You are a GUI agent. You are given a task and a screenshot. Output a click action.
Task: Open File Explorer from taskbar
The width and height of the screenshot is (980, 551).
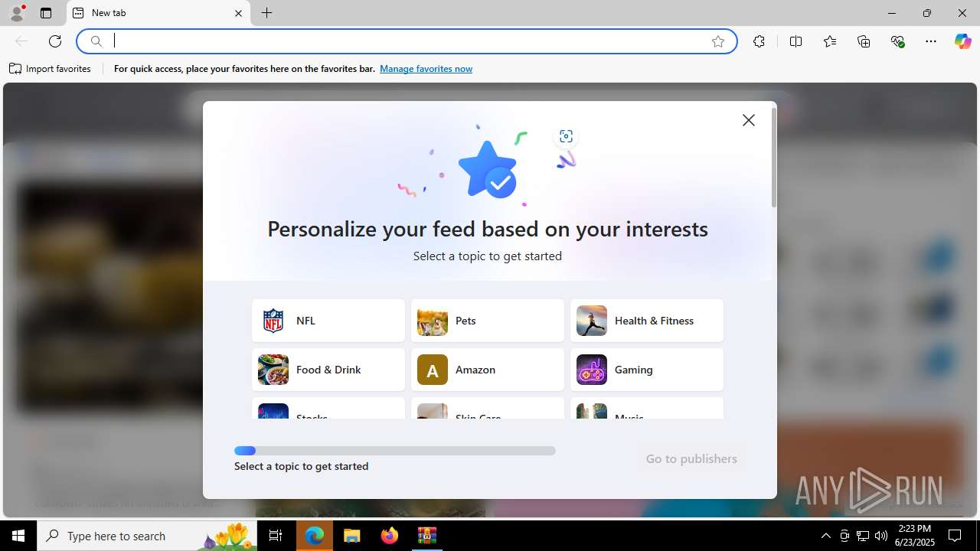(352, 536)
